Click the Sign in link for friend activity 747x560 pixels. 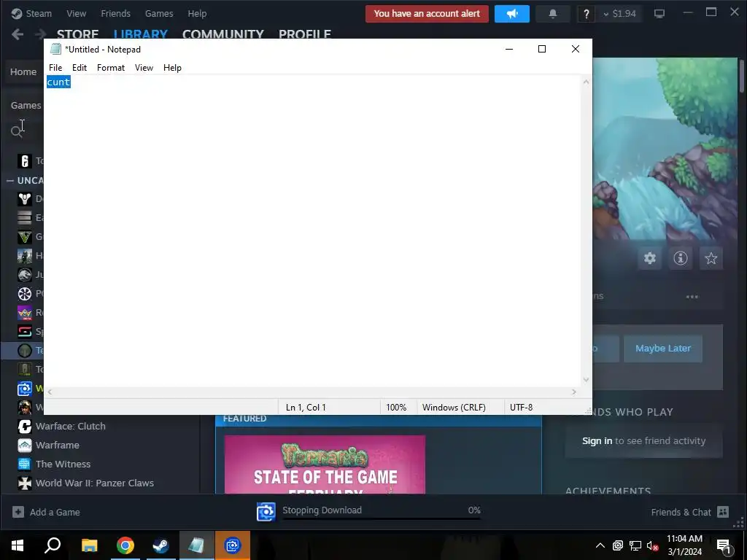pyautogui.click(x=597, y=441)
